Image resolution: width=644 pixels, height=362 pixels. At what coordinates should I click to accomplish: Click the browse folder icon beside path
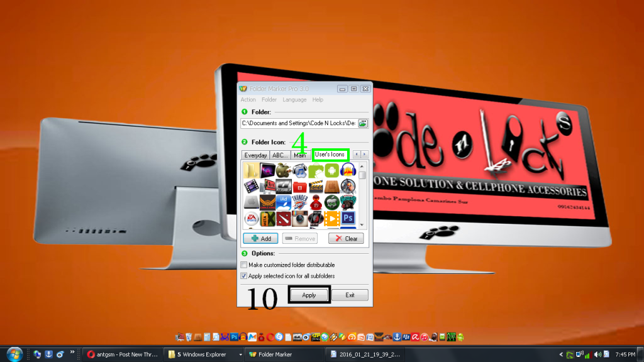click(x=363, y=123)
